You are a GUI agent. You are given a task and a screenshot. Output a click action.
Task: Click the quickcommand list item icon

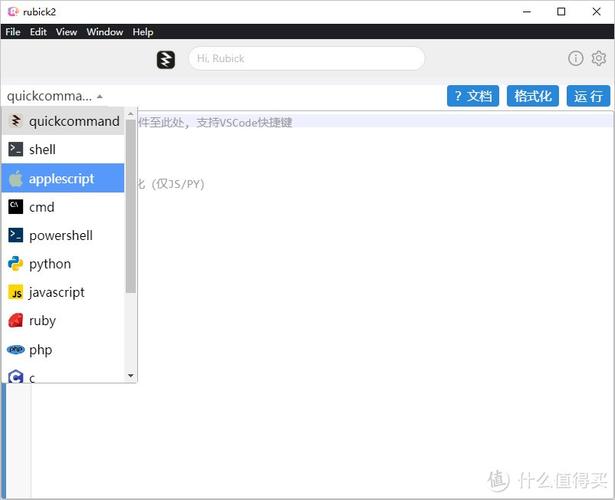16,121
